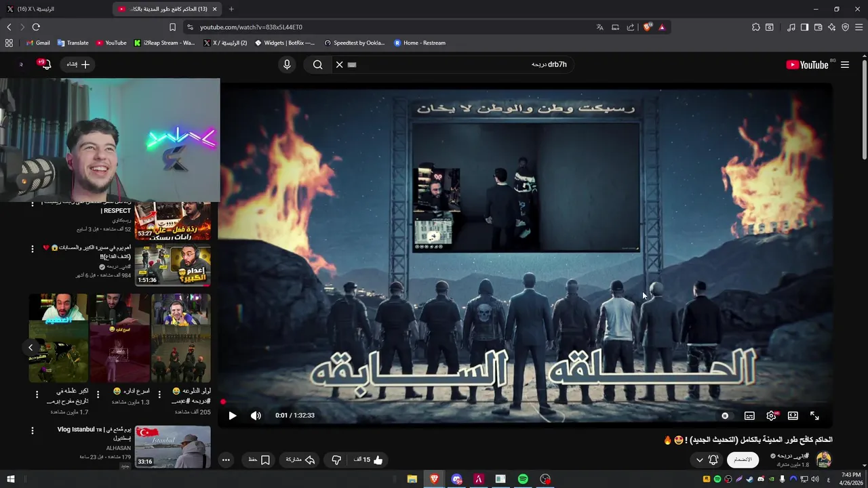Image resolution: width=868 pixels, height=488 pixels.
Task: Close the active YouTube tab
Action: (x=215, y=9)
